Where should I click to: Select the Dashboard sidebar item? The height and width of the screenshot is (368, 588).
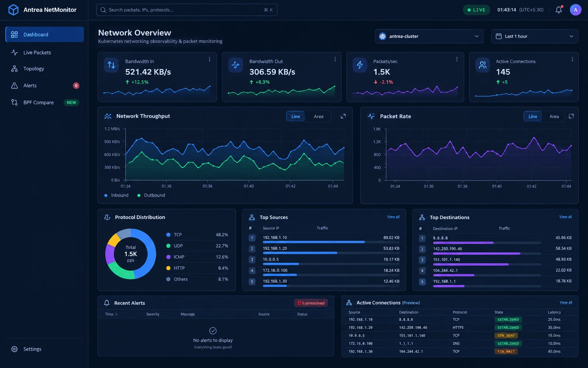[44, 34]
